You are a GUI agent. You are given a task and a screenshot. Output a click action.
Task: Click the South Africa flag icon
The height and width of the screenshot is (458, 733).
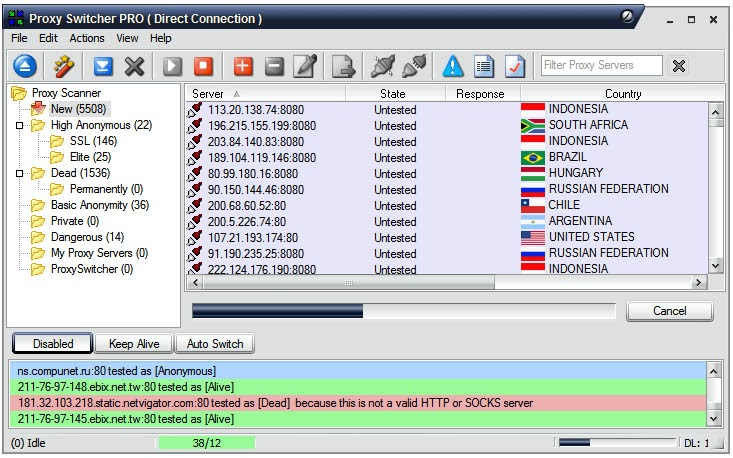point(533,126)
